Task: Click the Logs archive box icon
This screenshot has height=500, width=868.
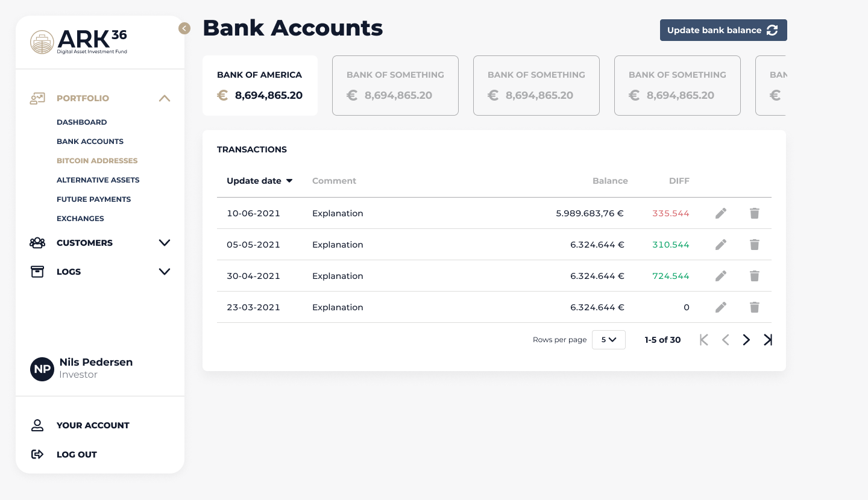Action: pyautogui.click(x=37, y=272)
